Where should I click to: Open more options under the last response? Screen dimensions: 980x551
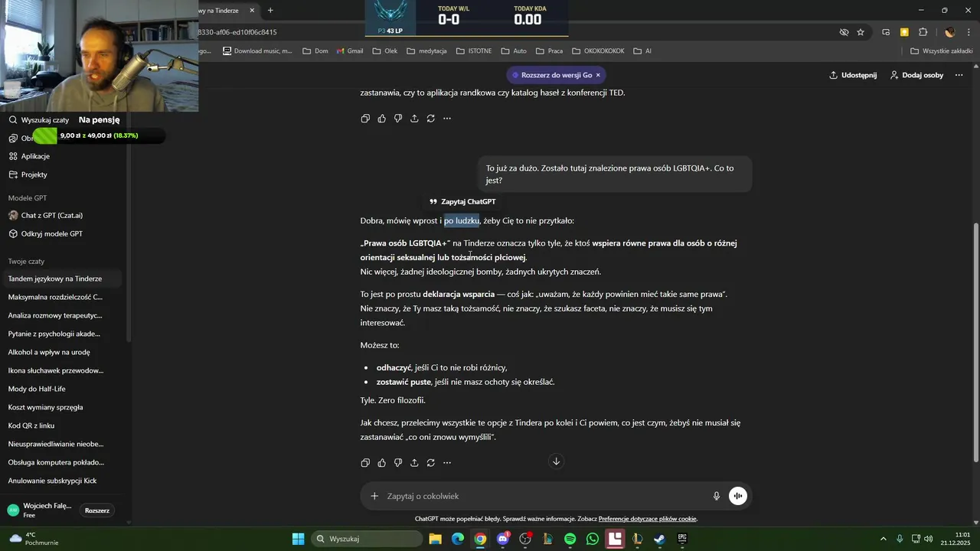point(447,462)
